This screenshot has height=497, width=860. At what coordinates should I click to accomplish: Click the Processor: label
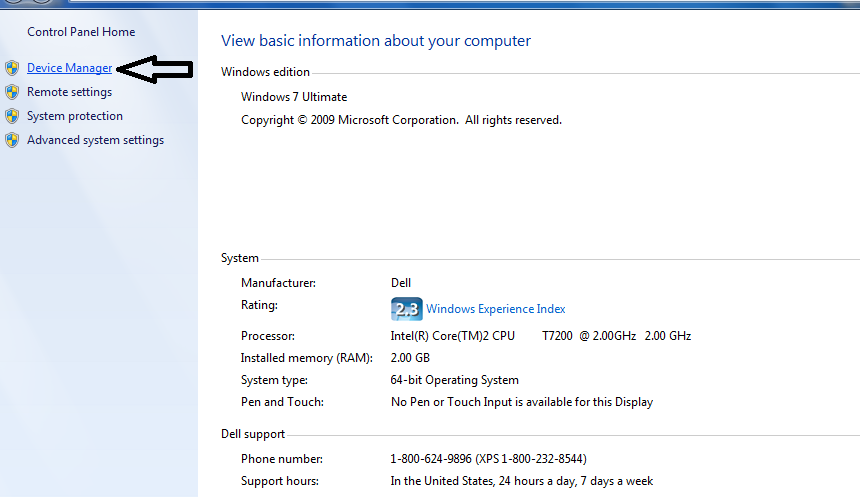pos(268,336)
